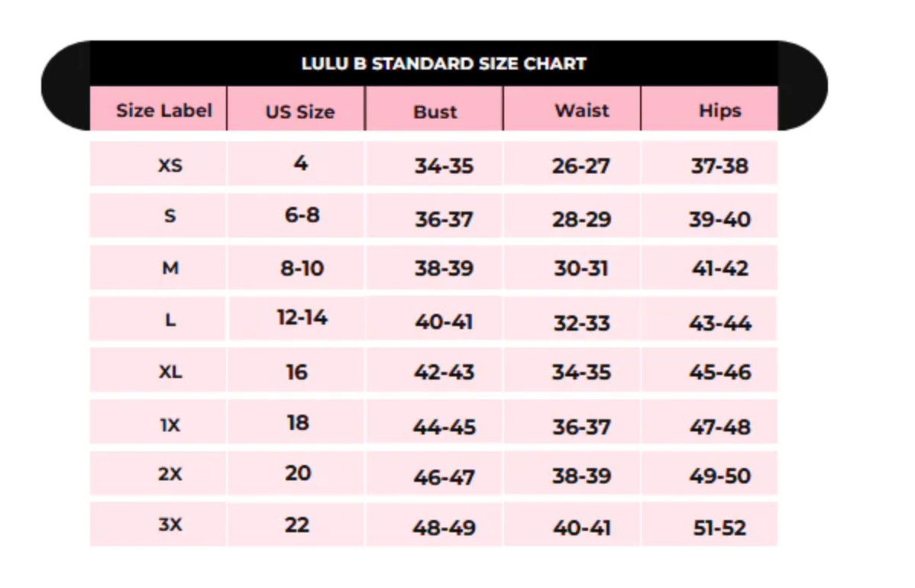Screen dimensions: 915x588
Task: Select the 1X size label cell
Action: [170, 425]
